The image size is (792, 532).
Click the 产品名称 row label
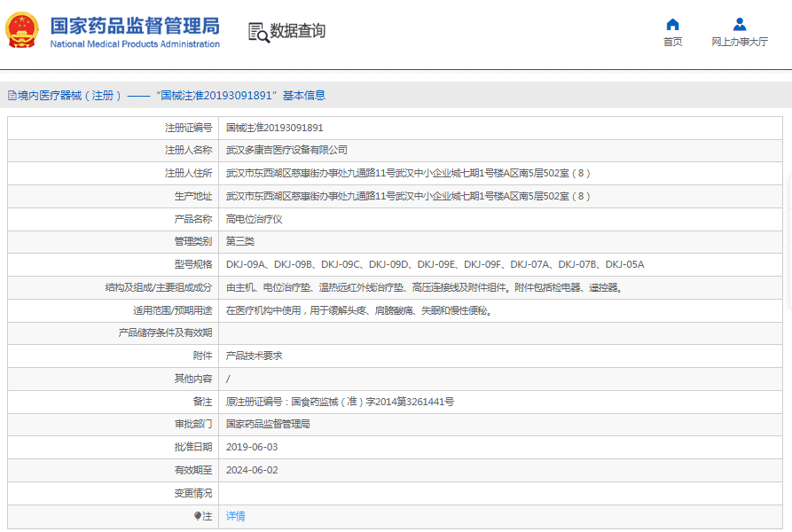[193, 219]
